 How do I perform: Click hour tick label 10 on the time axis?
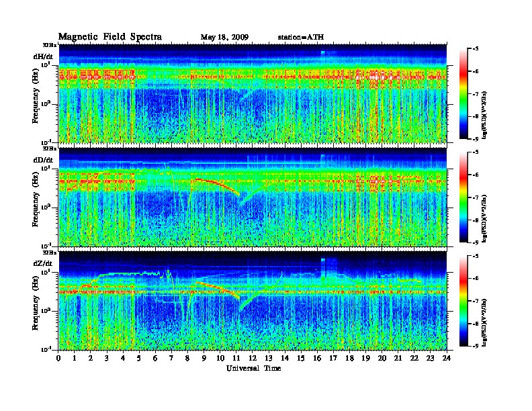[x=220, y=358]
